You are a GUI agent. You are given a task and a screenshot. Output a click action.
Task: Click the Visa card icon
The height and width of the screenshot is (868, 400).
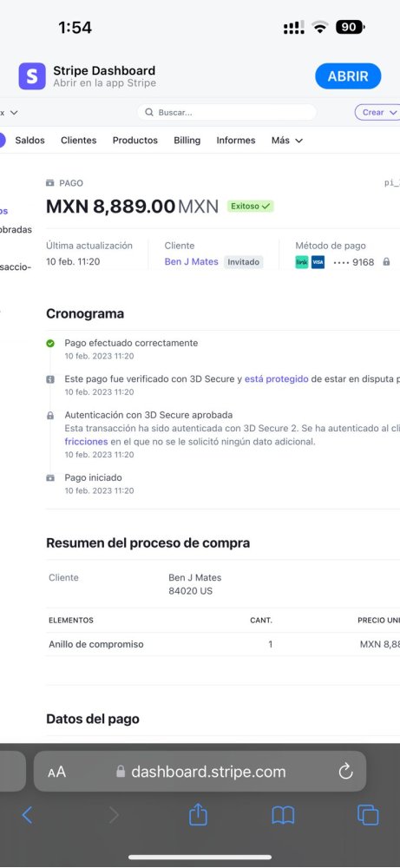pos(318,262)
